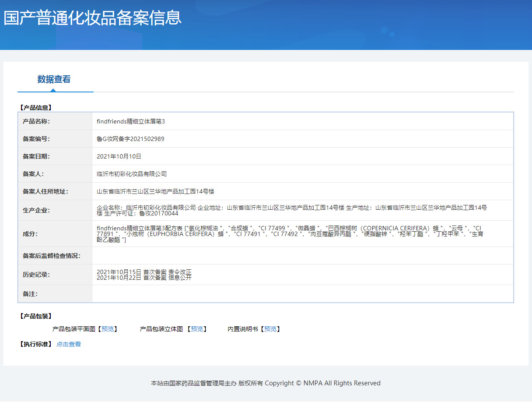532x402 pixels.
Task: Click the NMPA copyright footer text
Action: 266,383
